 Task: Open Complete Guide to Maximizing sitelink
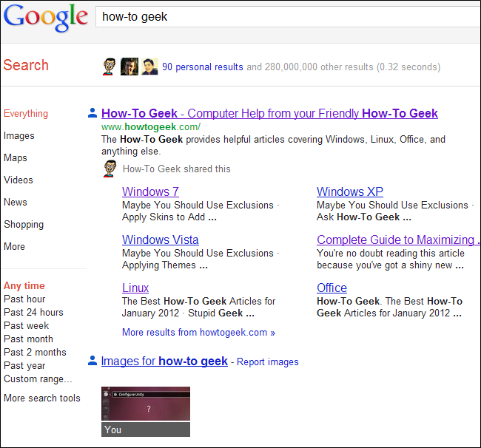pos(398,240)
